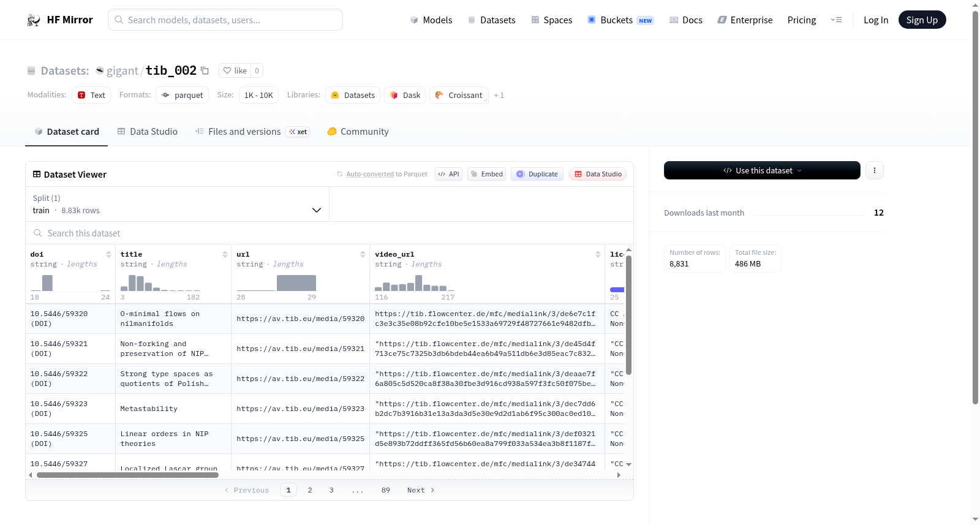Switch to the Data Studio tab

[x=148, y=132]
